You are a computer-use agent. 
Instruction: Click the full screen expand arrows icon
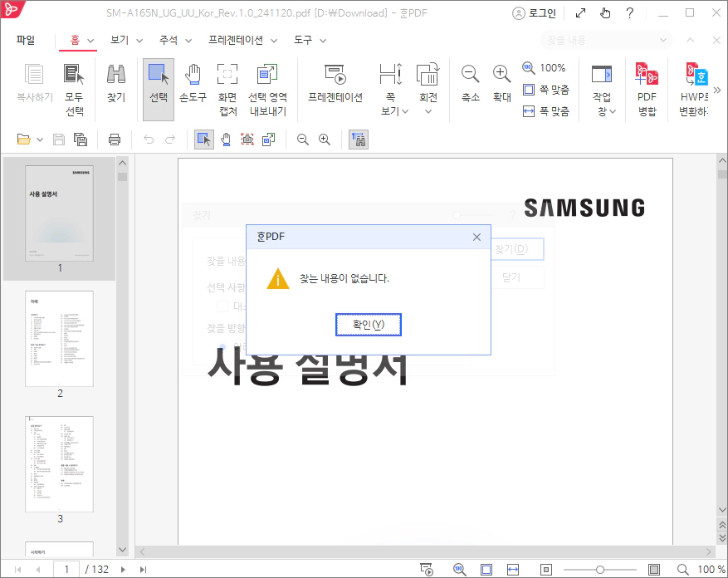(x=580, y=13)
